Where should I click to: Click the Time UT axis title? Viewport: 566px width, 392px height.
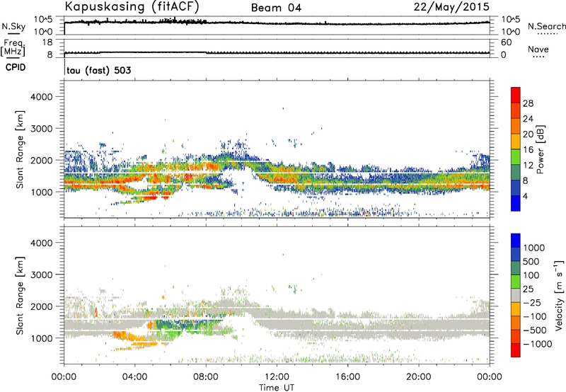pos(277,388)
